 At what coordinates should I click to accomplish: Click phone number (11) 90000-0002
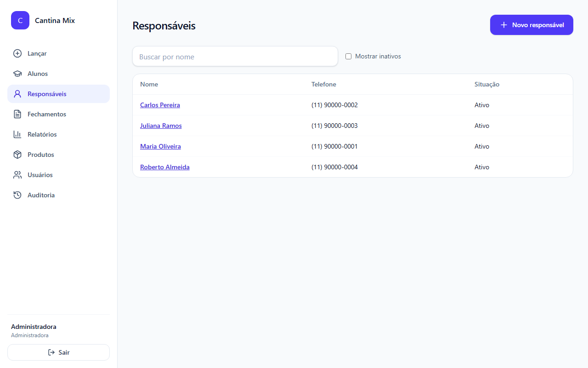334,105
